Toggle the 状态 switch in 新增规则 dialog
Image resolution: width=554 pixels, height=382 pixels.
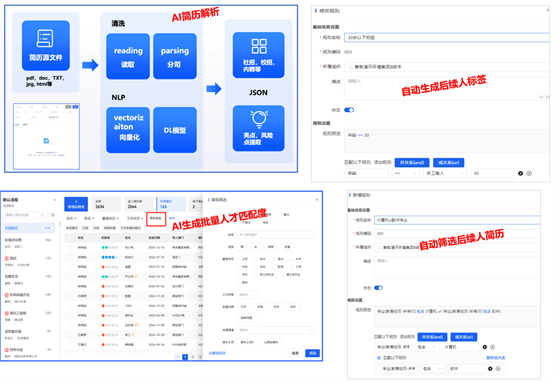[378, 288]
